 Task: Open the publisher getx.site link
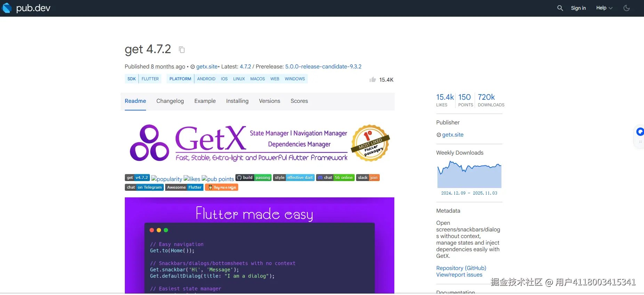pos(453,135)
